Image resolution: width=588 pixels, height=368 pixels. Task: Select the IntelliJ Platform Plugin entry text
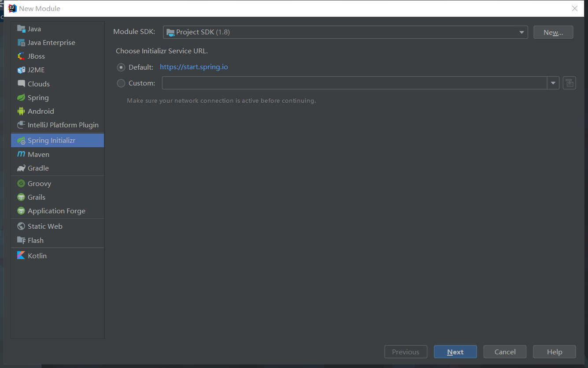coord(63,125)
